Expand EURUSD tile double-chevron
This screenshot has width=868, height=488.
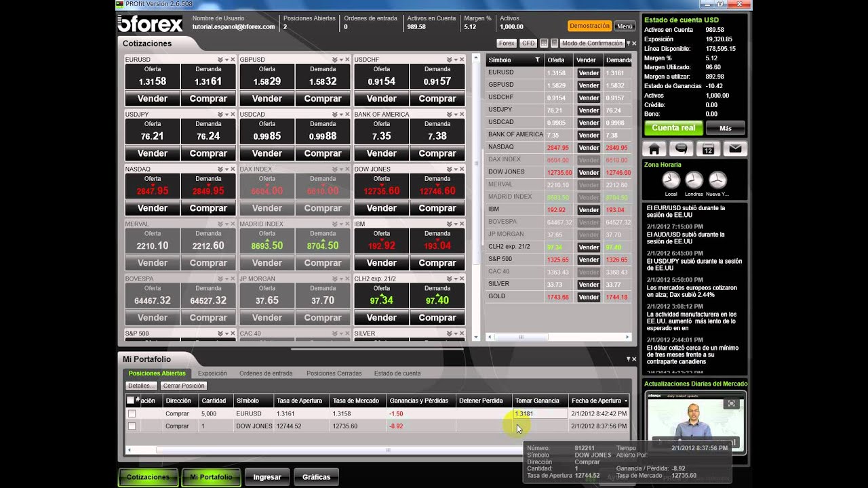coord(220,60)
